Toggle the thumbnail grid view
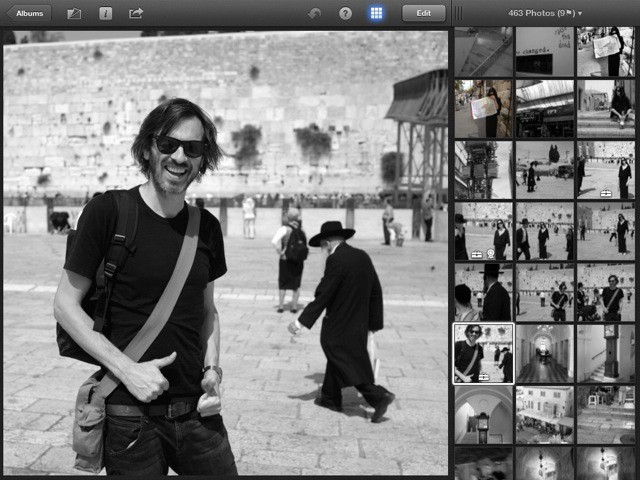 [x=376, y=13]
